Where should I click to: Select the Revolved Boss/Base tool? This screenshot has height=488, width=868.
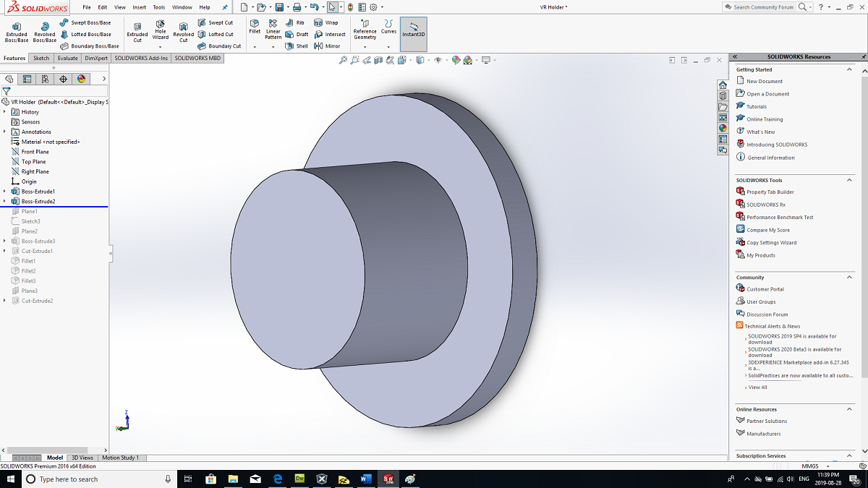point(45,32)
